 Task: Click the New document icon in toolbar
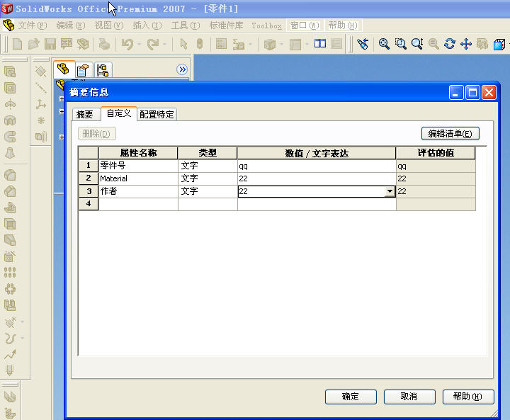click(x=17, y=44)
